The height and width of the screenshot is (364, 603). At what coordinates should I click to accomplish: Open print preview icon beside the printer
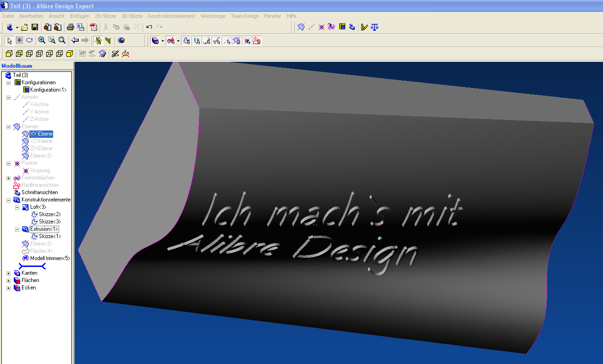(81, 27)
